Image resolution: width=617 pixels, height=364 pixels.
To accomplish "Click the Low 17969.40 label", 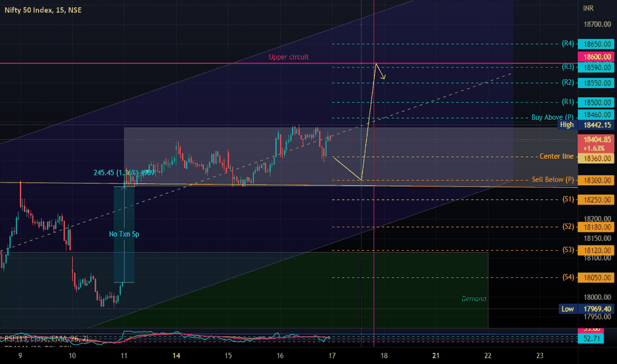I will coord(587,309).
